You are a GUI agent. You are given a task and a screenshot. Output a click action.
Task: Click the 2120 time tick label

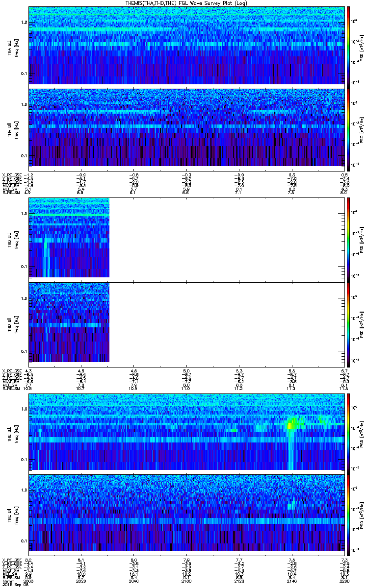tap(238, 581)
